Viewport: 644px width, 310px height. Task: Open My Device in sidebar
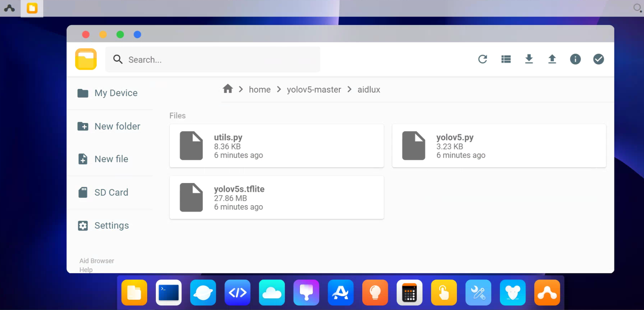click(x=110, y=93)
